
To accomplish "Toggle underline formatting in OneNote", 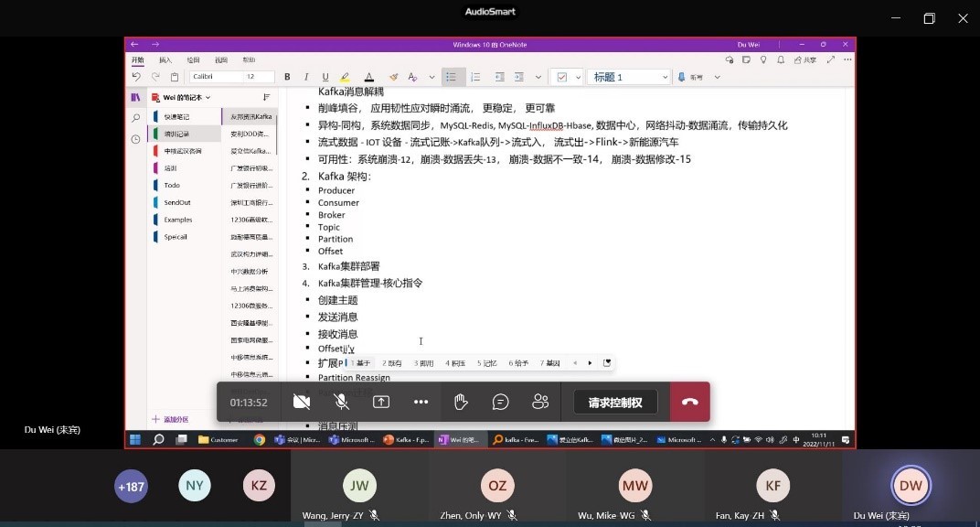I will point(325,77).
